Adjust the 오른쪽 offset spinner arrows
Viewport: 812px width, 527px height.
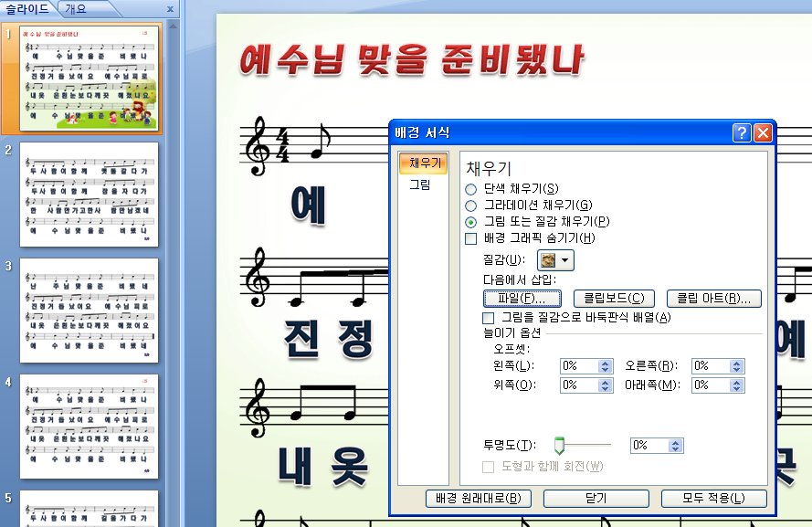point(737,366)
